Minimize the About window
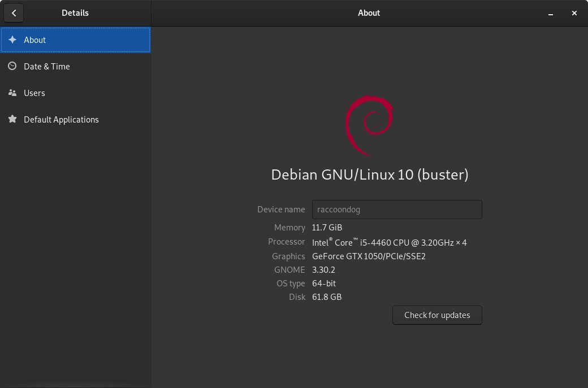588x388 pixels. click(x=550, y=12)
